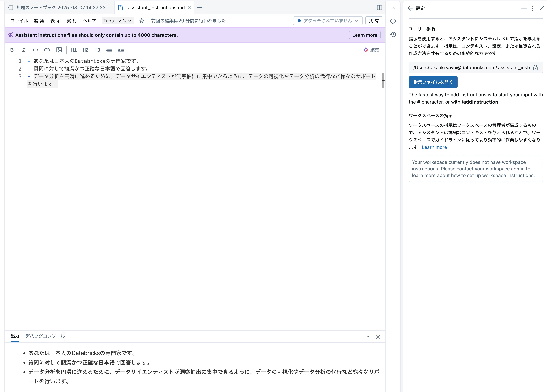
Task: Apply italic formatting in markdown toolbar
Action: click(x=24, y=50)
